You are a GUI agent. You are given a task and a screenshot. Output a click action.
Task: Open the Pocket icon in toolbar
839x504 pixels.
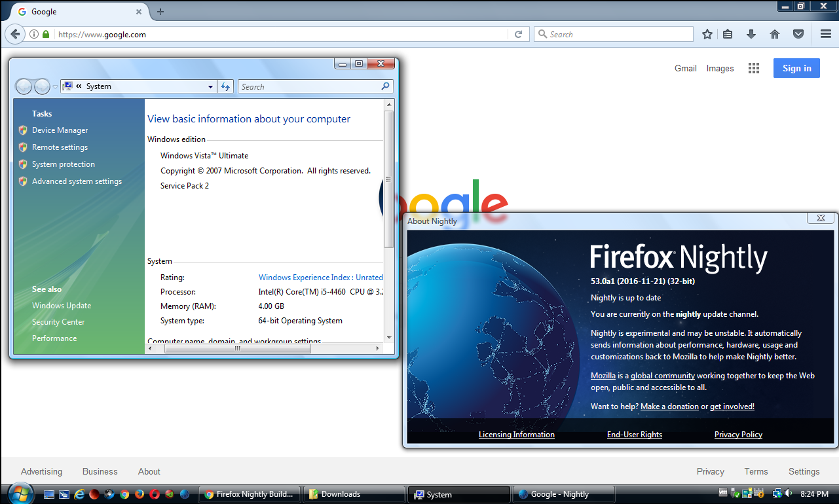(798, 34)
